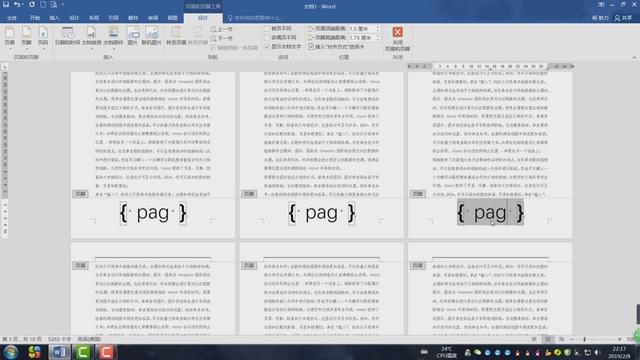Screen dimensions: 640x360
Task: Click the word count in status bar
Action: pos(60,339)
